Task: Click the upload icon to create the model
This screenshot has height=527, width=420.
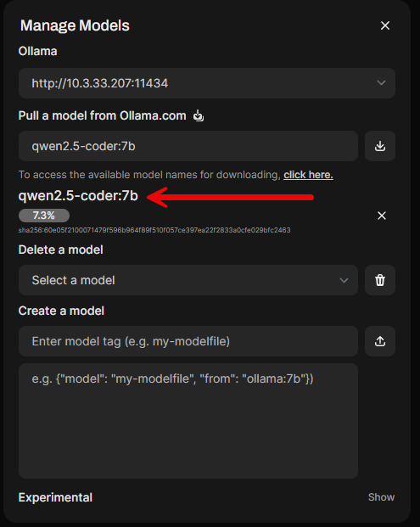Action: click(x=379, y=341)
